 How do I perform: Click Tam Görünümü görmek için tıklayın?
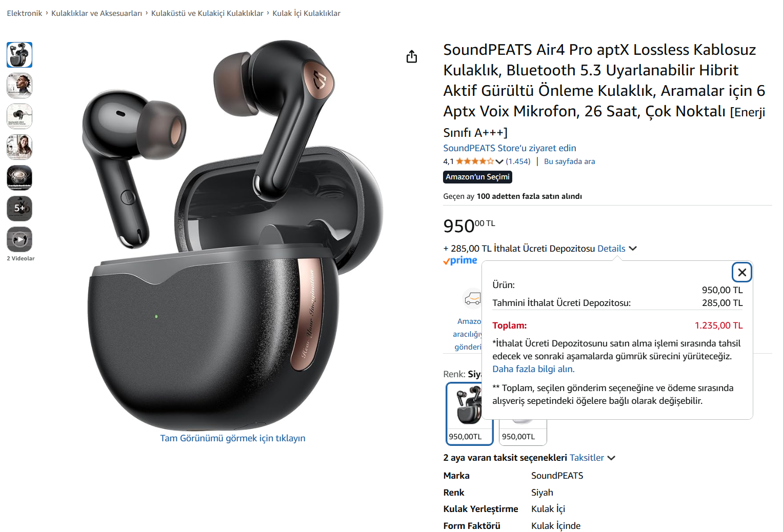233,438
